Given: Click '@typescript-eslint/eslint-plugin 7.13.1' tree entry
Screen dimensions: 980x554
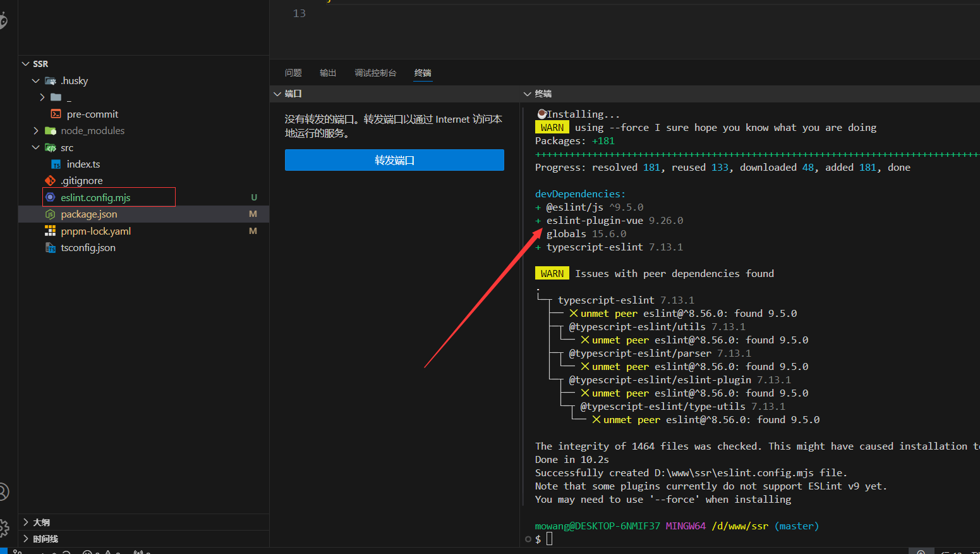Looking at the screenshot, I should pyautogui.click(x=680, y=380).
